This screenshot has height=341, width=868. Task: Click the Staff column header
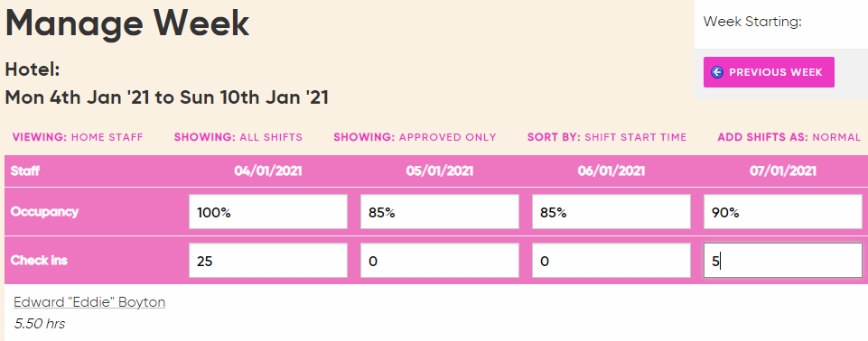(25, 170)
